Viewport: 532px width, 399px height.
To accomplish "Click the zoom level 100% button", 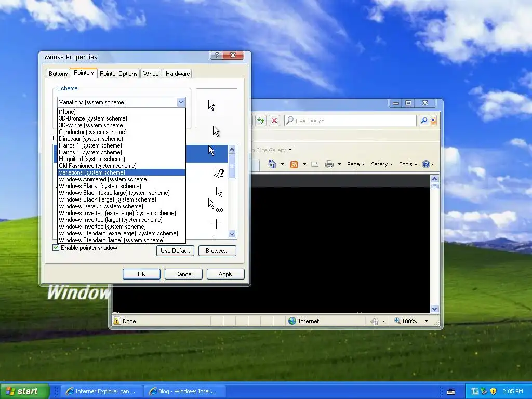I will point(405,321).
